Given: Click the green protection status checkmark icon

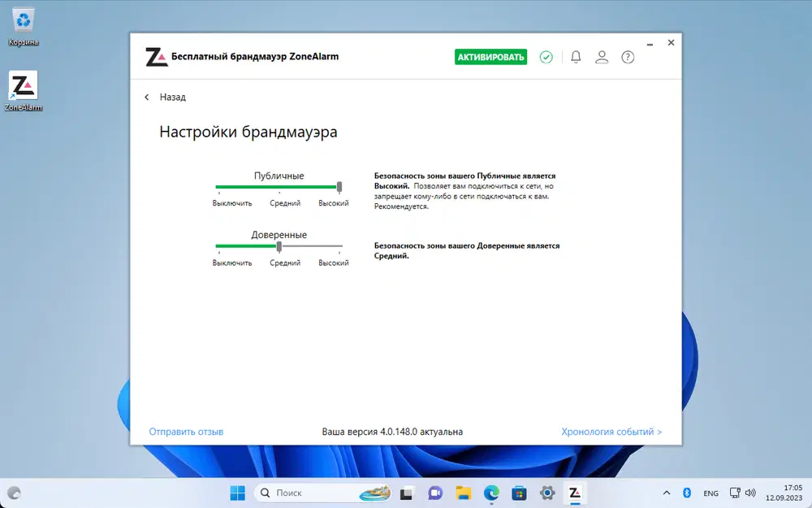Looking at the screenshot, I should point(546,57).
